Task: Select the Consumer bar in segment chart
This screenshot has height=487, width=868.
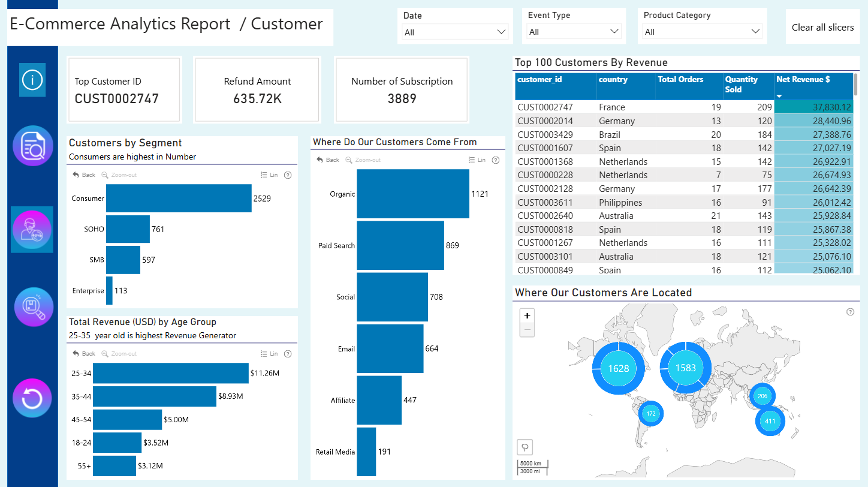Action: point(179,199)
